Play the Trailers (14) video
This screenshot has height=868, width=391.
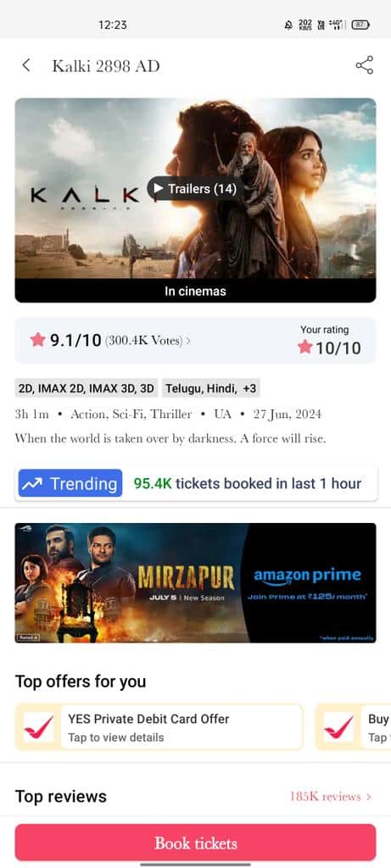tap(195, 189)
